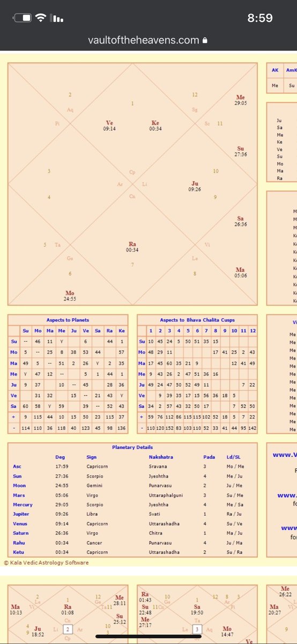Tap the Wi-Fi icon in status bar
297x644 pixels.
(41, 18)
